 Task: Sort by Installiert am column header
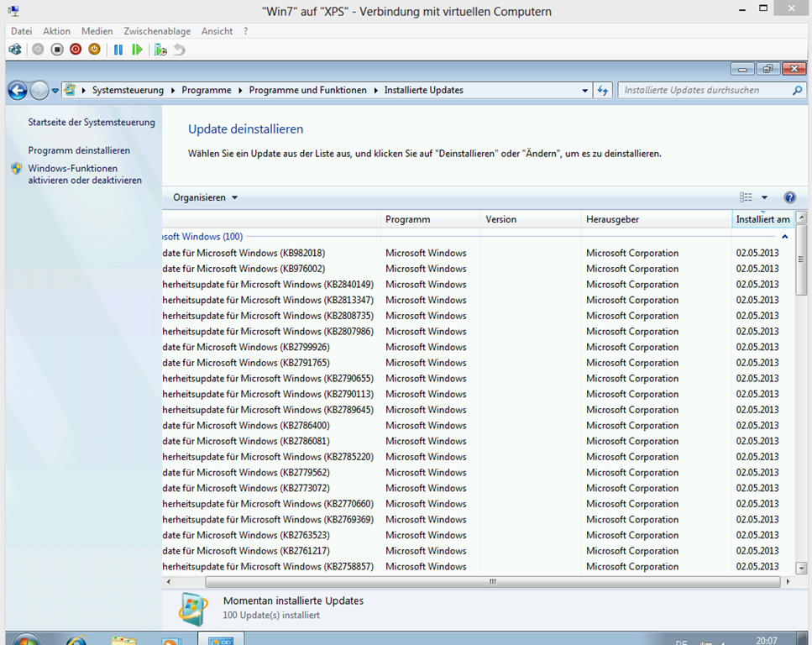click(763, 219)
